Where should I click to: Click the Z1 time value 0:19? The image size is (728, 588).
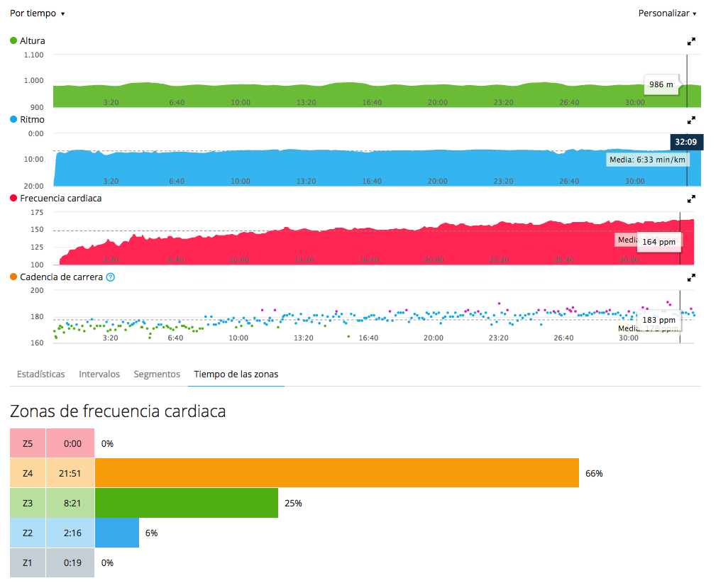pyautogui.click(x=72, y=562)
